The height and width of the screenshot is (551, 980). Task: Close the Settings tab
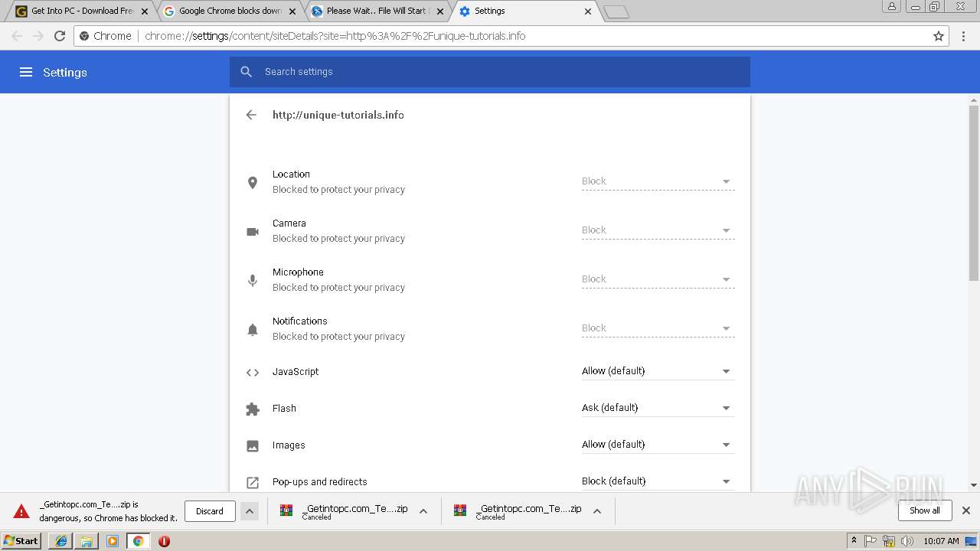(588, 11)
